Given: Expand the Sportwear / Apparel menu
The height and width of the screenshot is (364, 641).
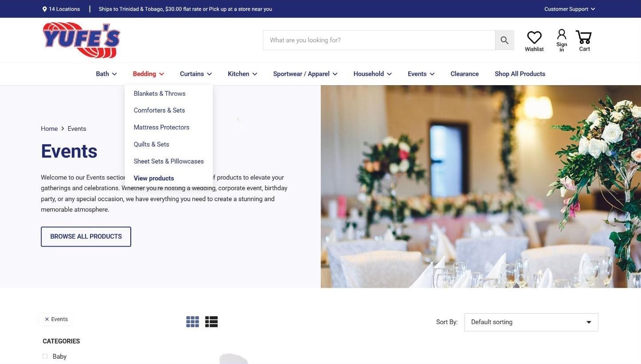Looking at the screenshot, I should (x=305, y=74).
